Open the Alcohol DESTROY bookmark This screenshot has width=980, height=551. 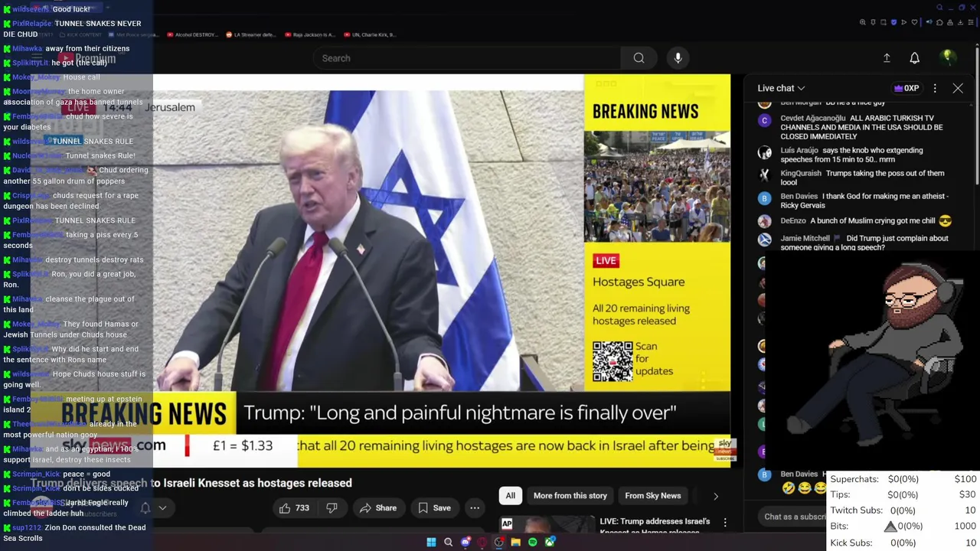click(x=192, y=34)
